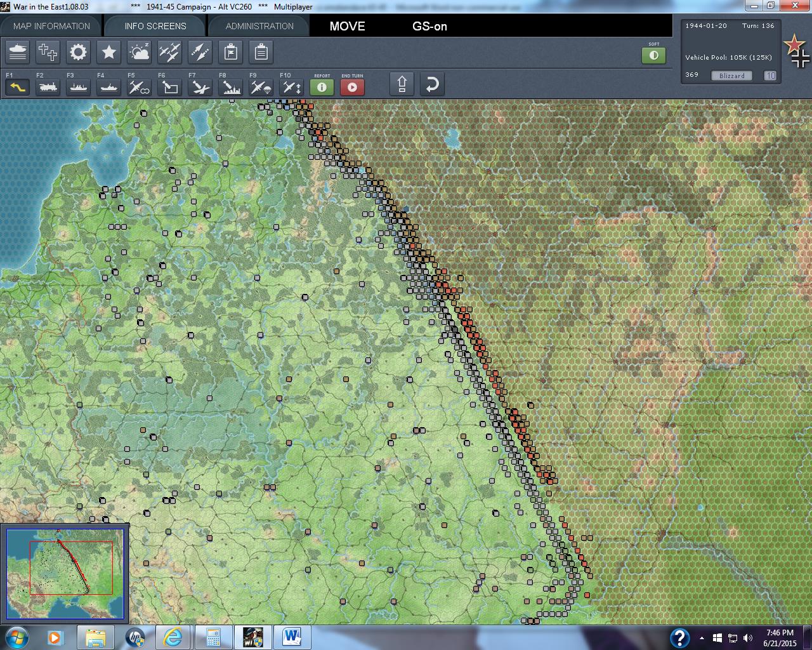Screen dimensions: 812x650
Task: Open the victory star icon screen
Action: point(109,52)
